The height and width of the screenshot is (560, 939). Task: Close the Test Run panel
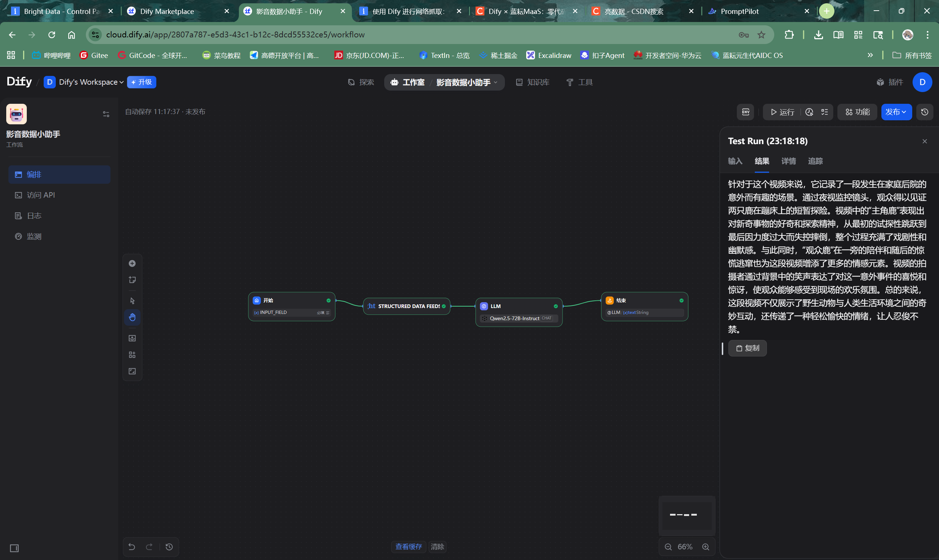click(925, 141)
